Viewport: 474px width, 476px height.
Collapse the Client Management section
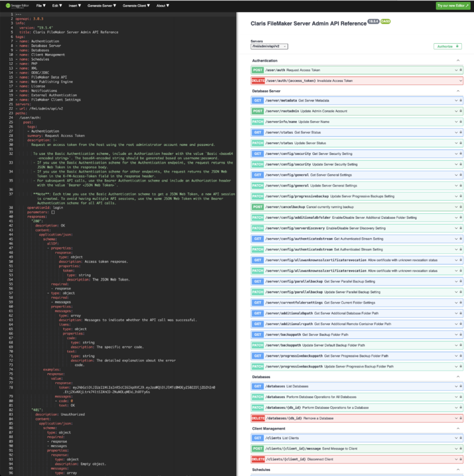tap(458, 428)
